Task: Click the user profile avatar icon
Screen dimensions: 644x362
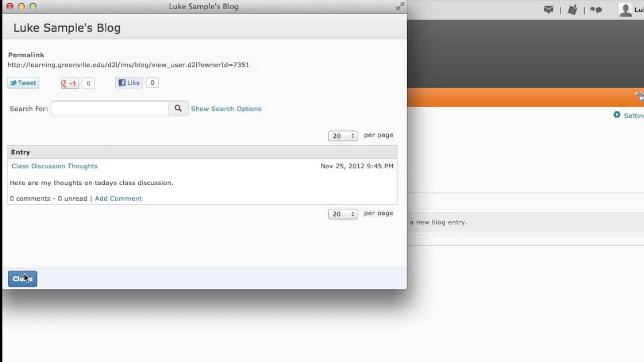Action: (x=625, y=10)
